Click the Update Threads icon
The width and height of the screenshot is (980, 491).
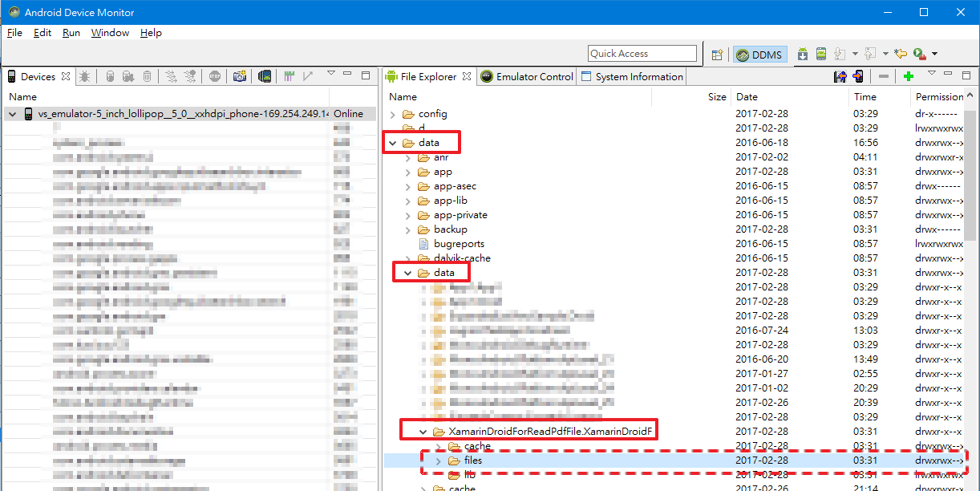[171, 76]
